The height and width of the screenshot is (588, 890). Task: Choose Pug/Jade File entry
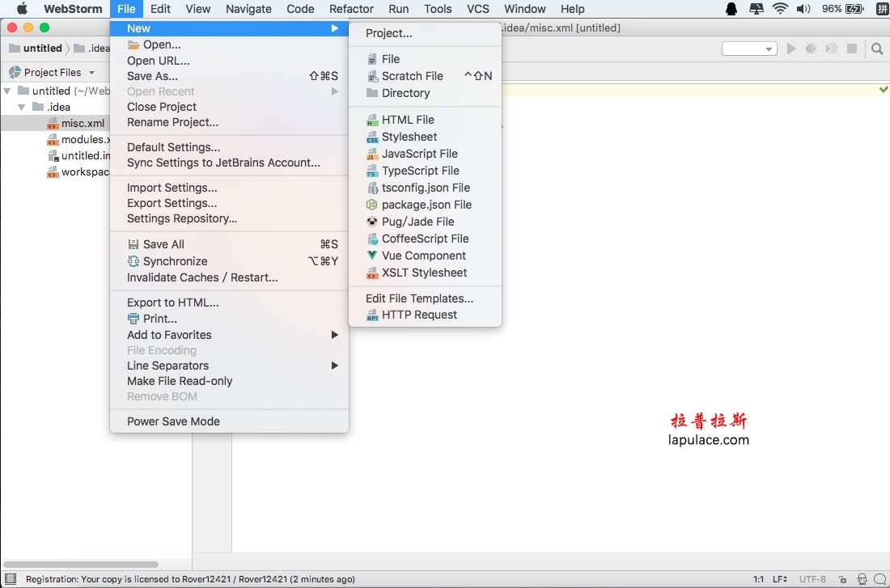point(425,222)
